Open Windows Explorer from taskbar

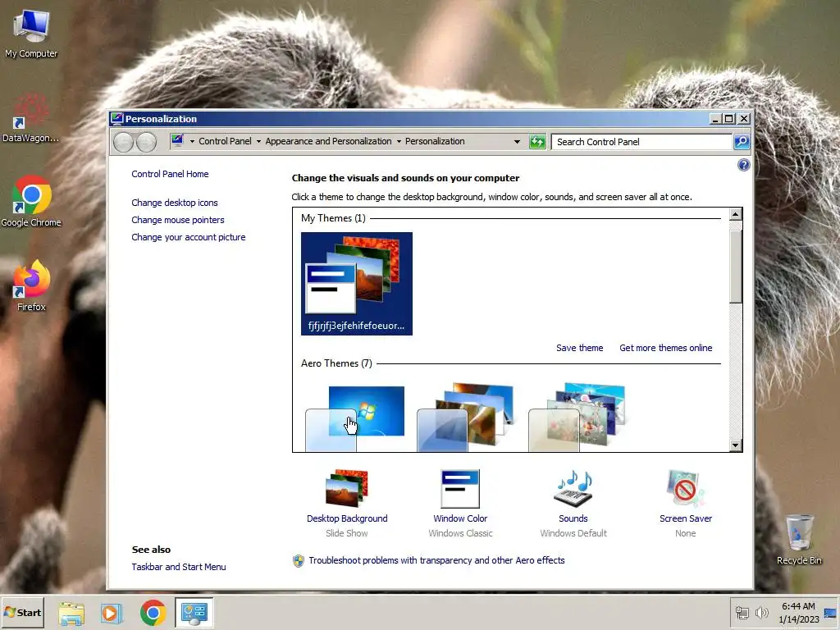coord(71,613)
